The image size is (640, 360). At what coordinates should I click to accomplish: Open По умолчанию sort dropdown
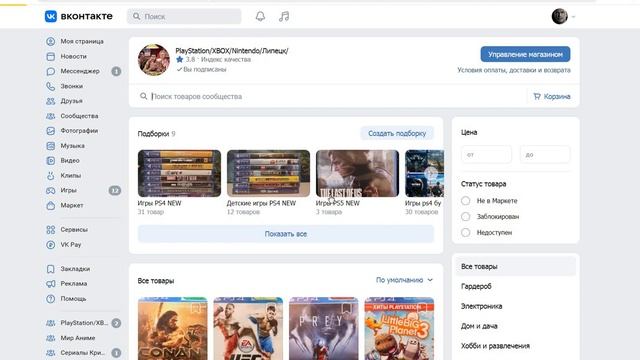pyautogui.click(x=404, y=280)
